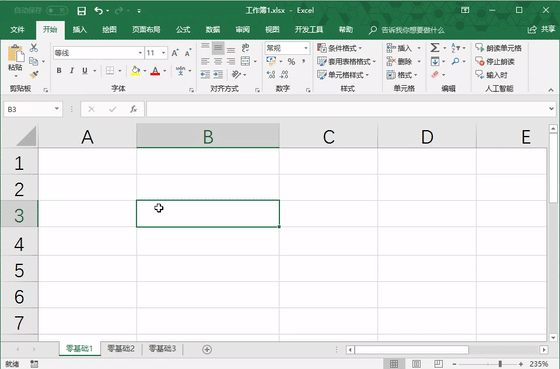Viewport: 560px width, 369px height.
Task: Add a new sheet with the plus button
Action: click(x=207, y=349)
